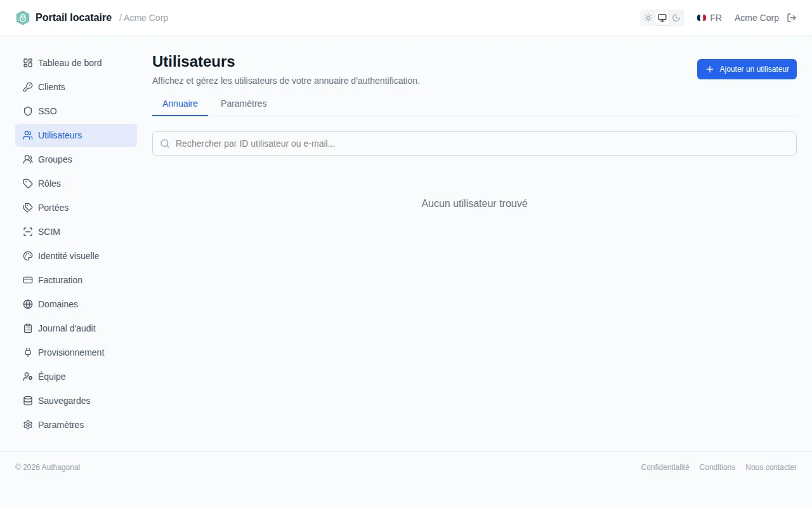Go to Identité visuelle

76,256
